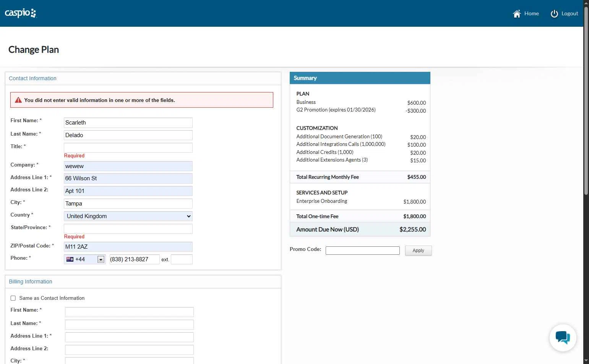Click the Logout power icon
This screenshot has width=589, height=364.
(x=554, y=14)
